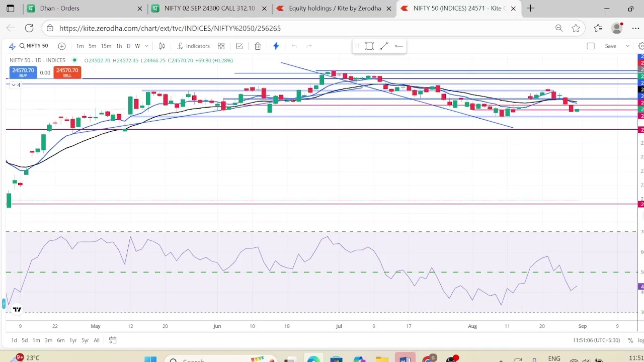The height and width of the screenshot is (362, 644).
Task: Open a new browser tab
Action: pyautogui.click(x=530, y=9)
